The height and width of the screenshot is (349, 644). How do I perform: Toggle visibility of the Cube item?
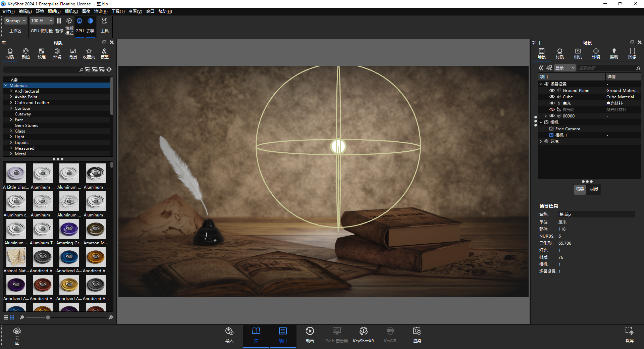[x=552, y=97]
